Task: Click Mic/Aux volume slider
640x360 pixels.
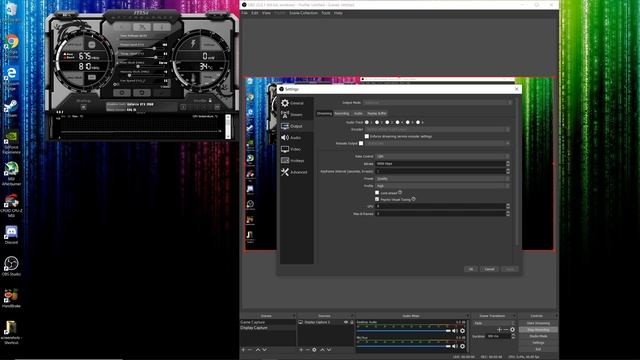Action: pyautogui.click(x=403, y=346)
